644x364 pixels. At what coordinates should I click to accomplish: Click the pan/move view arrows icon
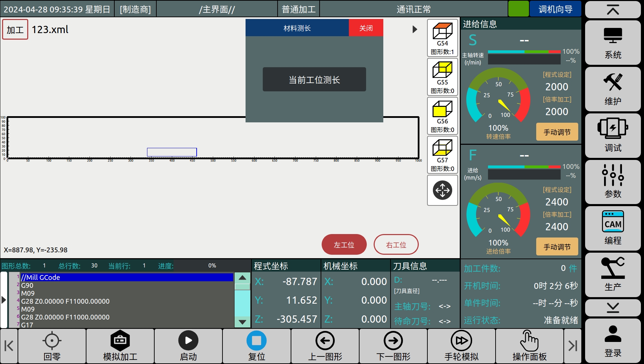coord(442,190)
